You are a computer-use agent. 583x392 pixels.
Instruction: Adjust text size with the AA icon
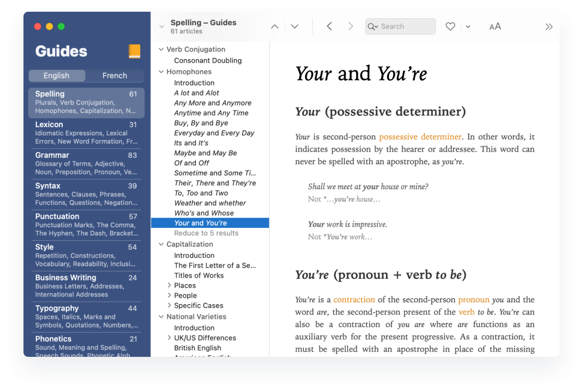pos(495,26)
